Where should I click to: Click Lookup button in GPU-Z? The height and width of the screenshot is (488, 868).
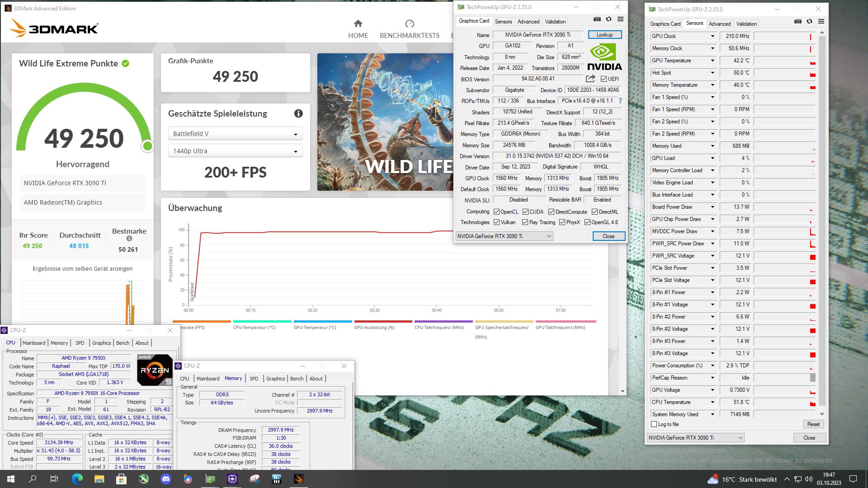coord(604,35)
